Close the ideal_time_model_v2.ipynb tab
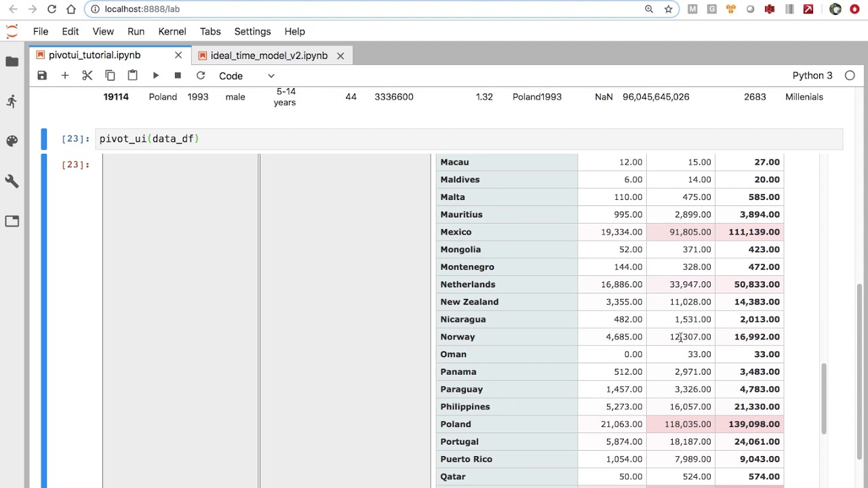Screen dimensions: 868x488 pyautogui.click(x=340, y=56)
